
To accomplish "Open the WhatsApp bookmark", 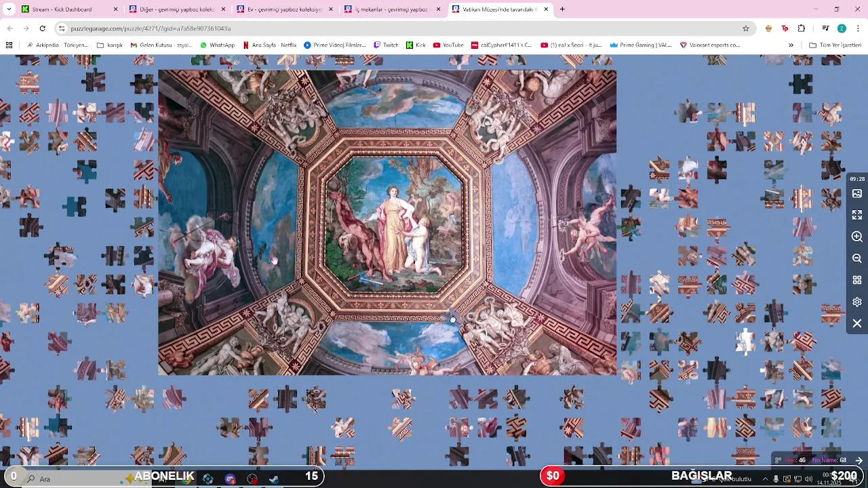I will click(x=217, y=45).
